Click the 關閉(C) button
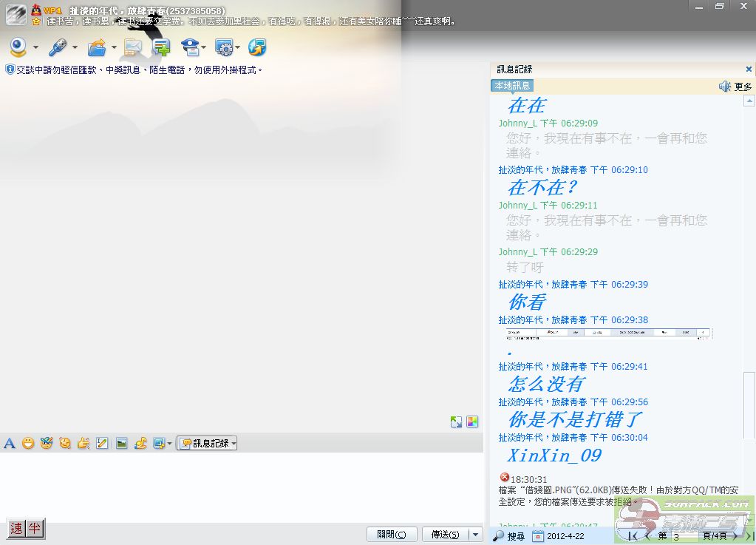The height and width of the screenshot is (545, 756). pos(392,535)
